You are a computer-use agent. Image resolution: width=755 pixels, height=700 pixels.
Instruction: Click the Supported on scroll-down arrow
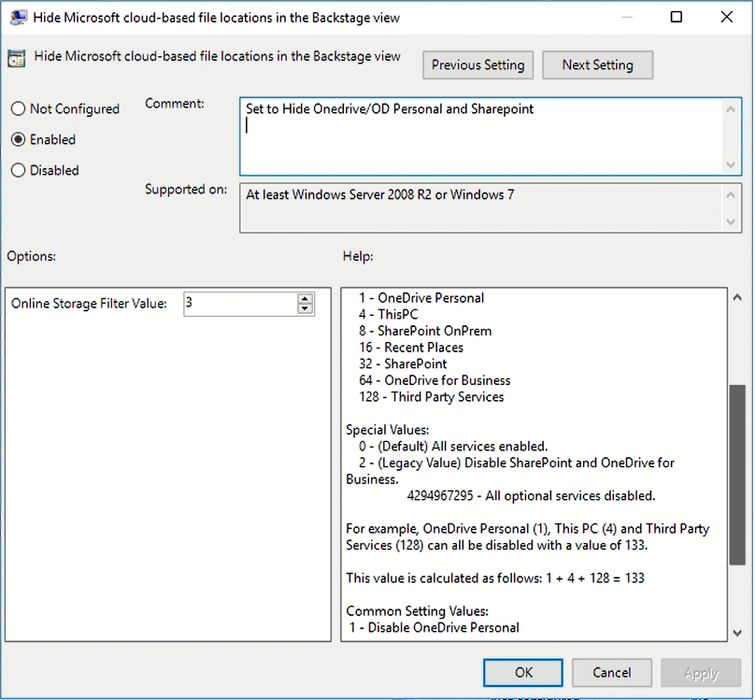point(730,222)
